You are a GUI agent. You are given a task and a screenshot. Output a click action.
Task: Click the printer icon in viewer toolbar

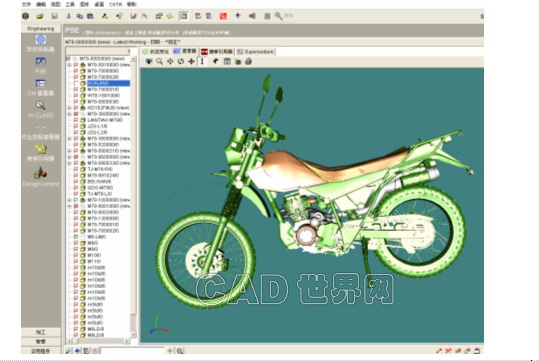249,62
